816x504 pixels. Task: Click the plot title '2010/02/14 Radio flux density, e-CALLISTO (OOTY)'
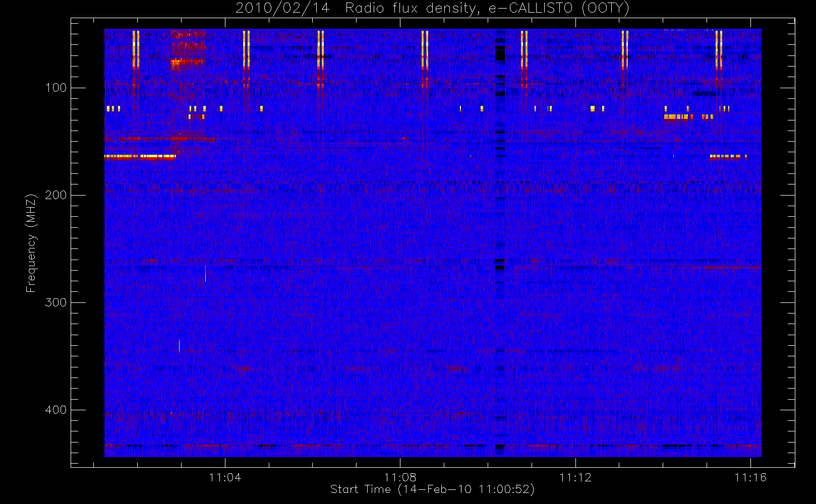tap(432, 9)
